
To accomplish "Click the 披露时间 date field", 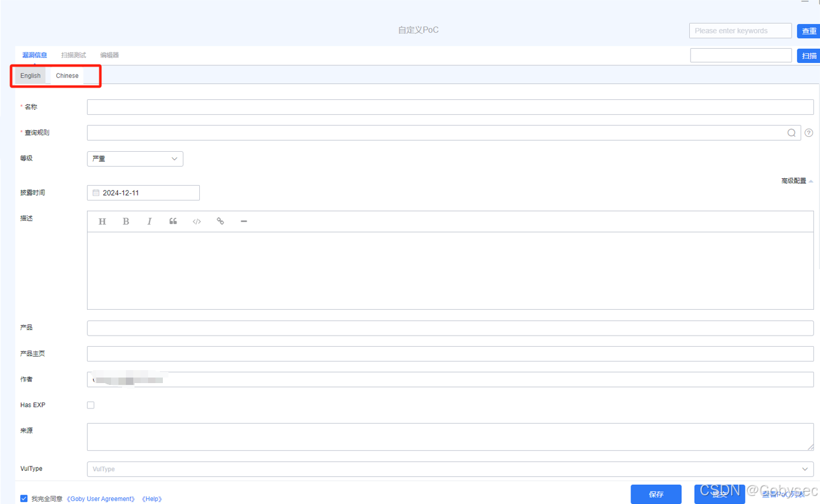I will tap(143, 193).
